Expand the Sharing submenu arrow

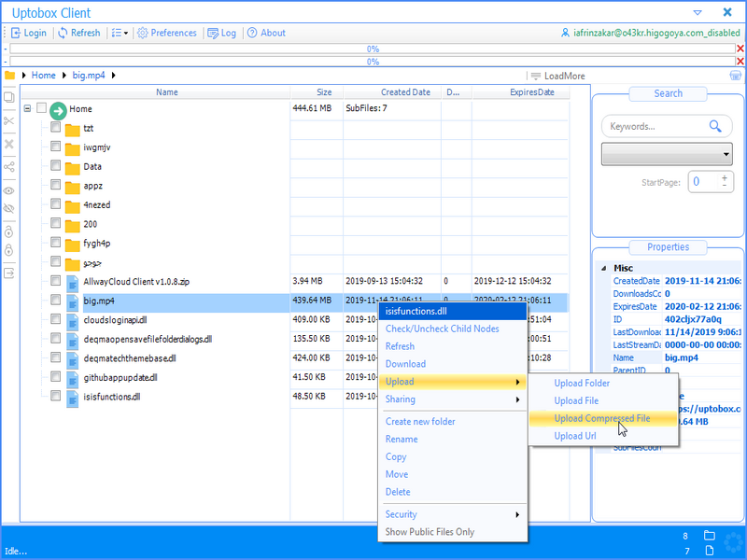tap(517, 399)
